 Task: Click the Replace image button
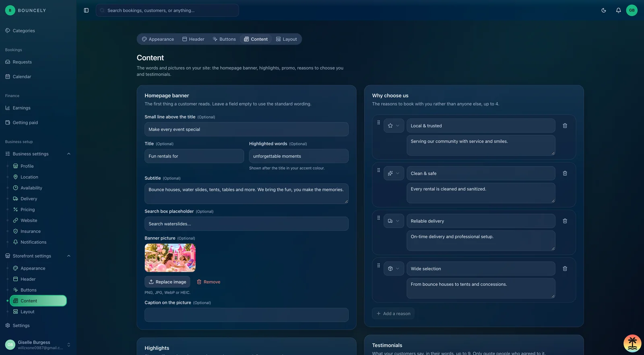(x=167, y=282)
